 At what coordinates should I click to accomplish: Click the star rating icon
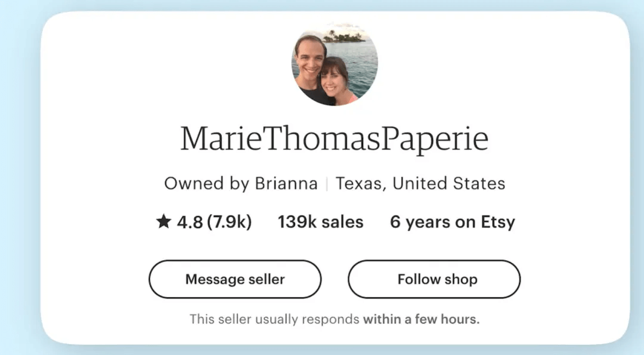point(163,223)
